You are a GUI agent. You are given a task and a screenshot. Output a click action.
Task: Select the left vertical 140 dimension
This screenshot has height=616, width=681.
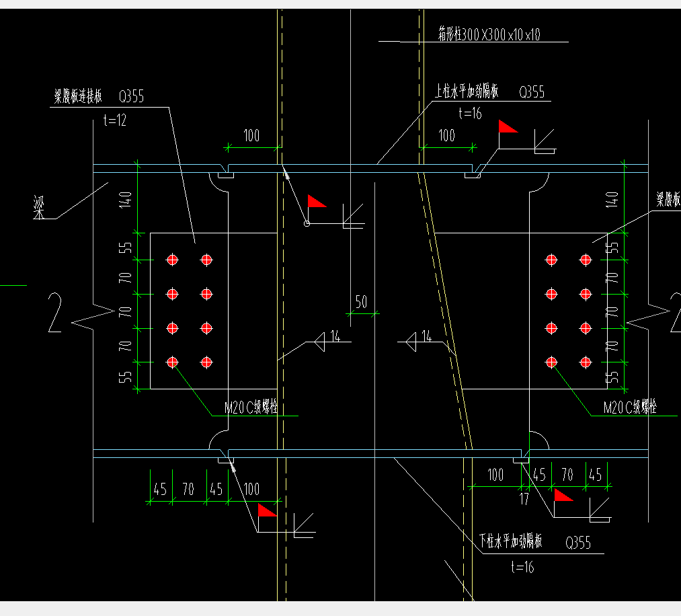[x=126, y=200]
